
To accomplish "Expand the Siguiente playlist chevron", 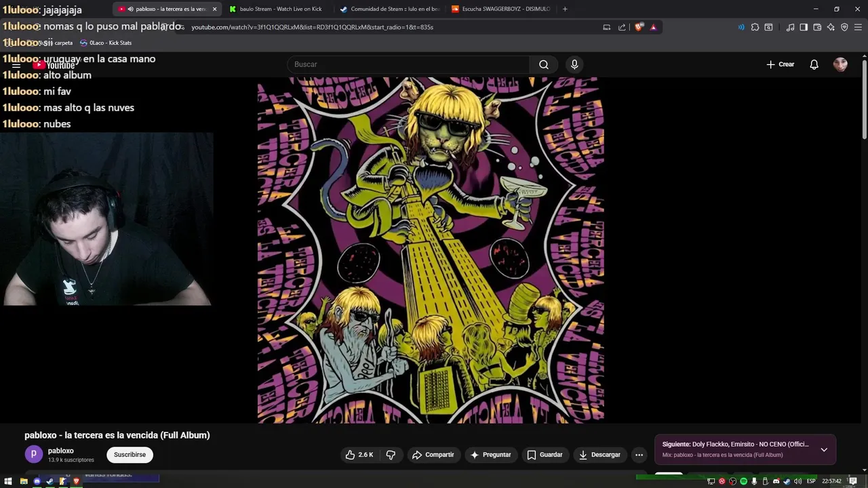I will pyautogui.click(x=824, y=449).
